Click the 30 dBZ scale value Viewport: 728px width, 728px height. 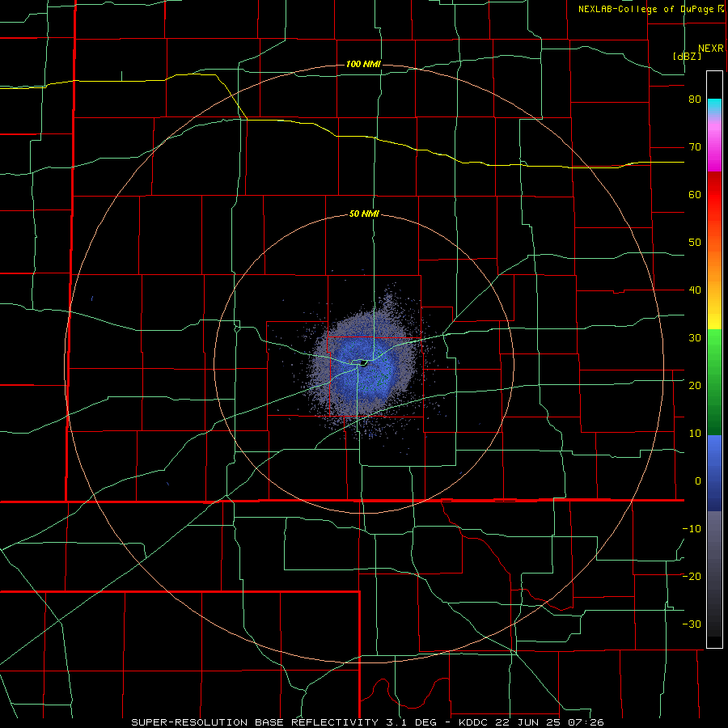(695, 338)
